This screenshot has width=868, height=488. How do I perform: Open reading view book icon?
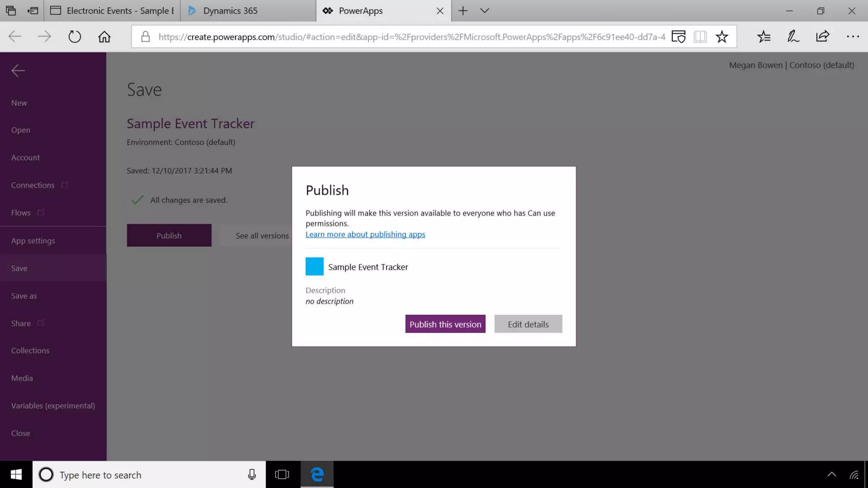(700, 36)
